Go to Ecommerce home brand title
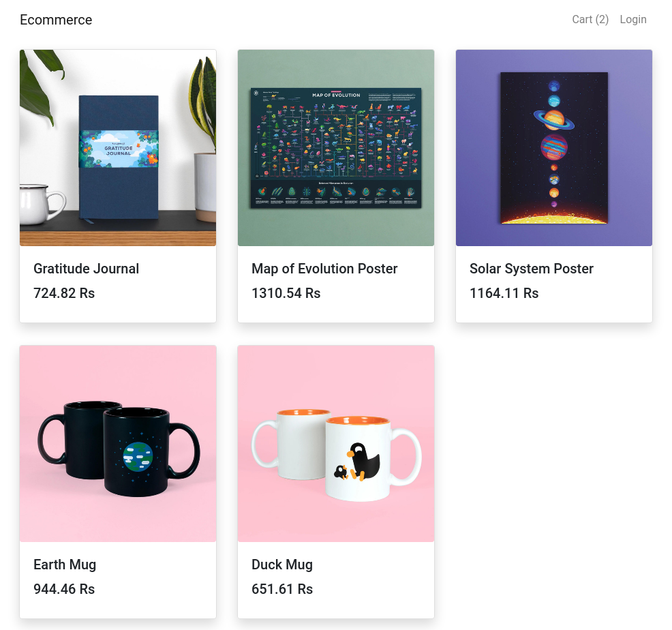Image resolution: width=672 pixels, height=630 pixels. coord(56,20)
